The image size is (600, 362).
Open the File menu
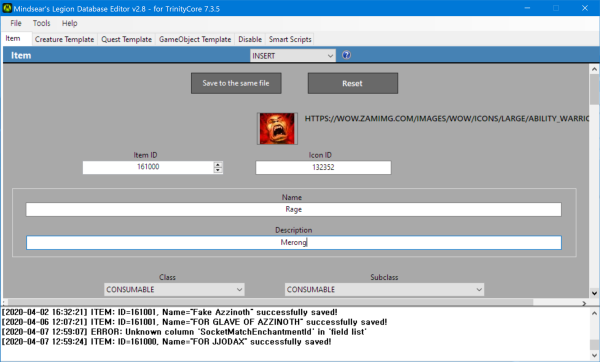tap(16, 23)
